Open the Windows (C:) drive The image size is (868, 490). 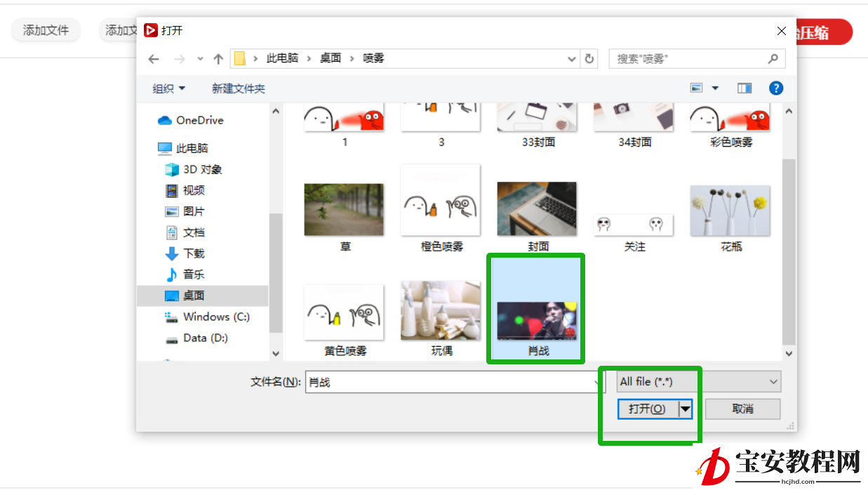click(207, 317)
